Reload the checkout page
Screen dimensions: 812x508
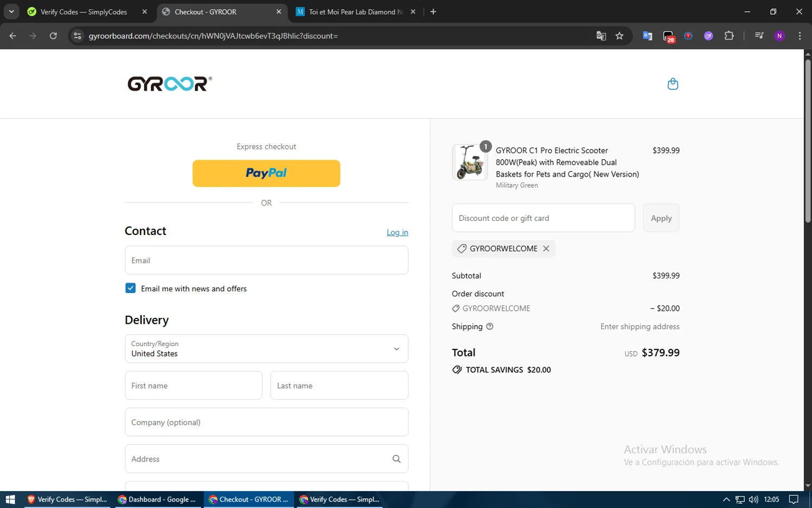tap(53, 36)
